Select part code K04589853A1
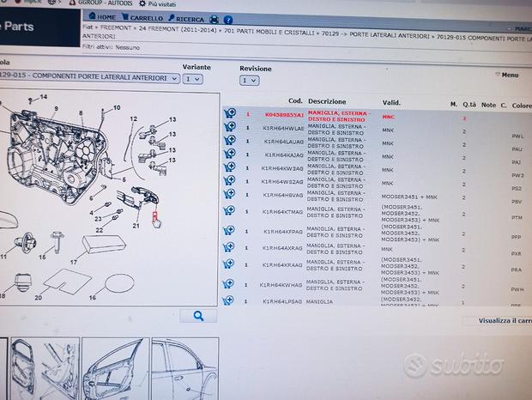This screenshot has width=532, height=400. click(x=284, y=115)
